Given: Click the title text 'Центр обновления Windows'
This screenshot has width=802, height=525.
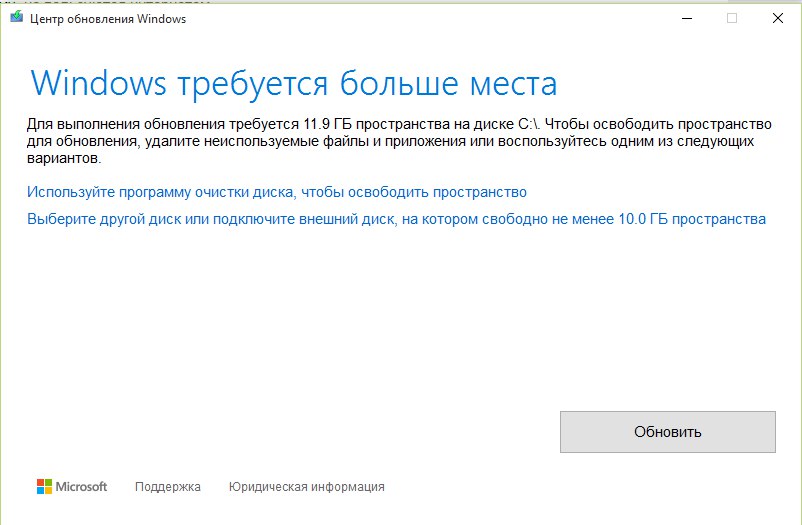Looking at the screenshot, I should click(x=108, y=19).
